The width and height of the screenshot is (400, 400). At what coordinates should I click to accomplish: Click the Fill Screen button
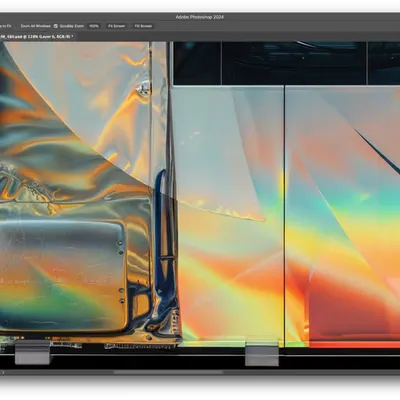coord(143,26)
